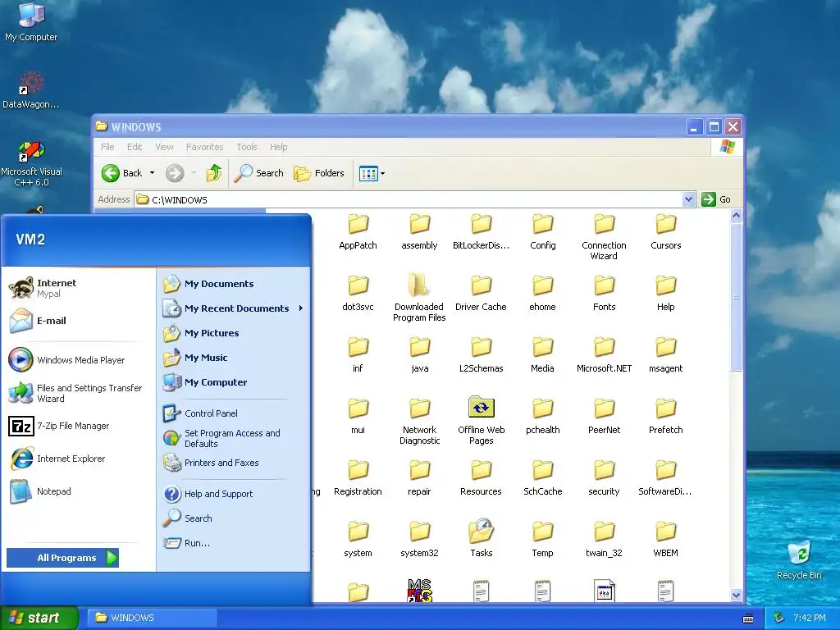Click WINDOWS taskbar button

tap(153, 618)
